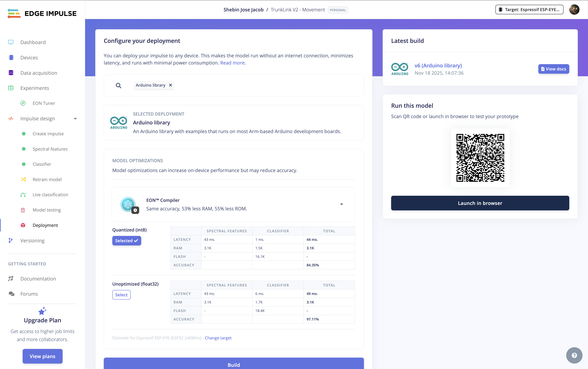Click the search magnifier icon
This screenshot has height=369, width=588.
(x=119, y=85)
